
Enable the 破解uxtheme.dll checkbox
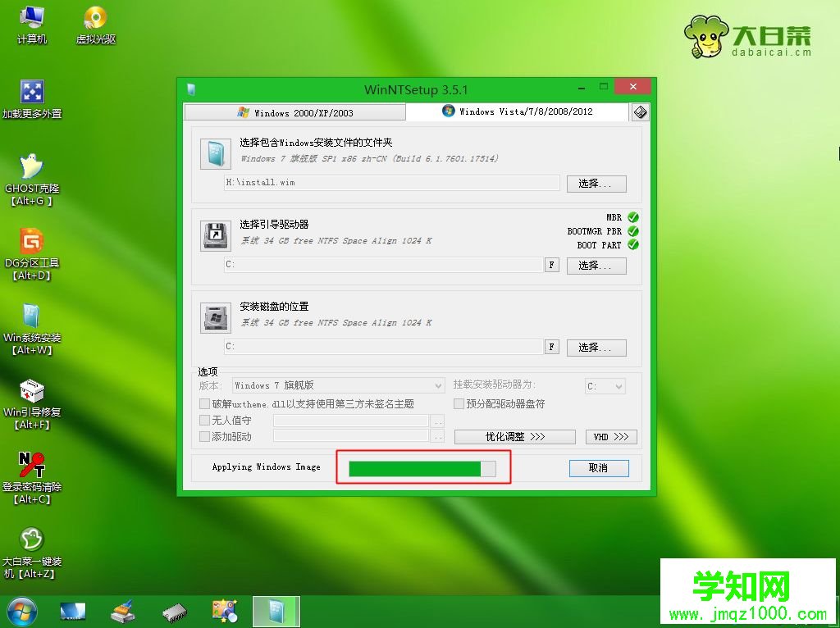click(203, 403)
